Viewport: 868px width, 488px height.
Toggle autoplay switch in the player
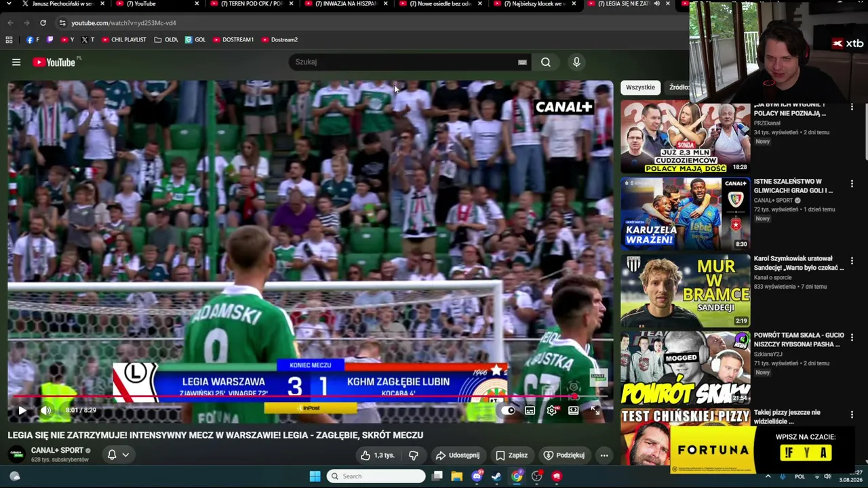pyautogui.click(x=508, y=410)
